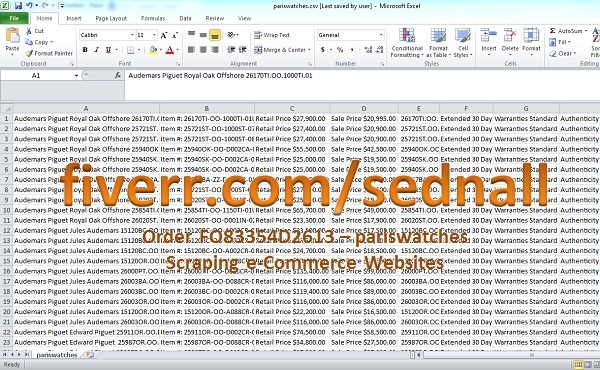Select column D header
Screen dimensions: 600x370
(364, 109)
